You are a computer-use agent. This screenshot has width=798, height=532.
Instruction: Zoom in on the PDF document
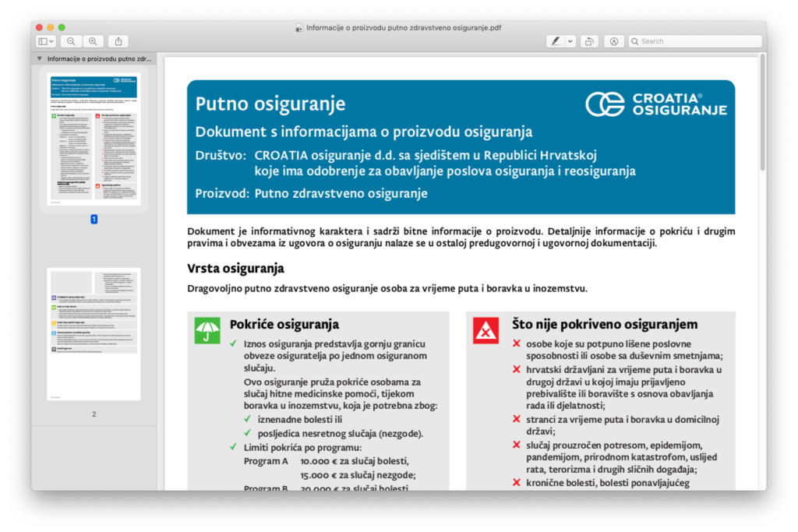[94, 41]
